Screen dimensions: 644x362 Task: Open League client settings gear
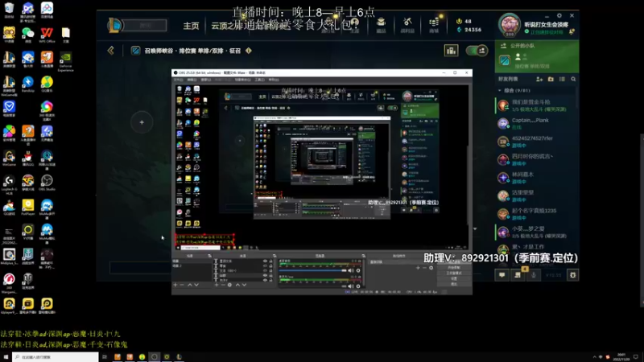click(x=559, y=15)
